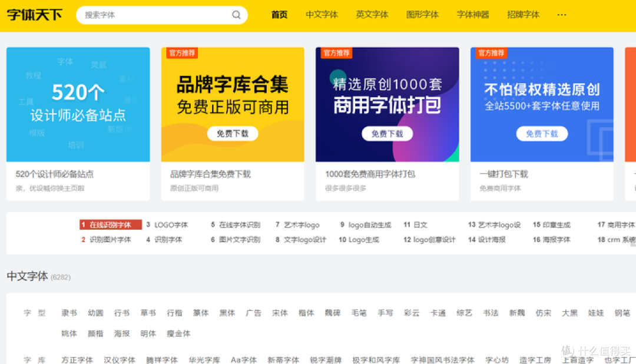Filter by font type 魏碑
Viewport: 636px width, 364px height.
coord(333,313)
